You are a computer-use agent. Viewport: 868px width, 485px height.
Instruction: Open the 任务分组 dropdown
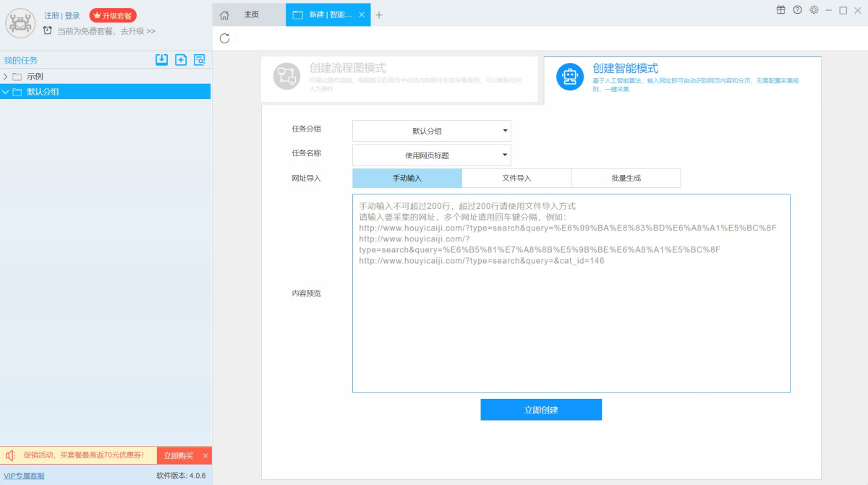tap(431, 131)
